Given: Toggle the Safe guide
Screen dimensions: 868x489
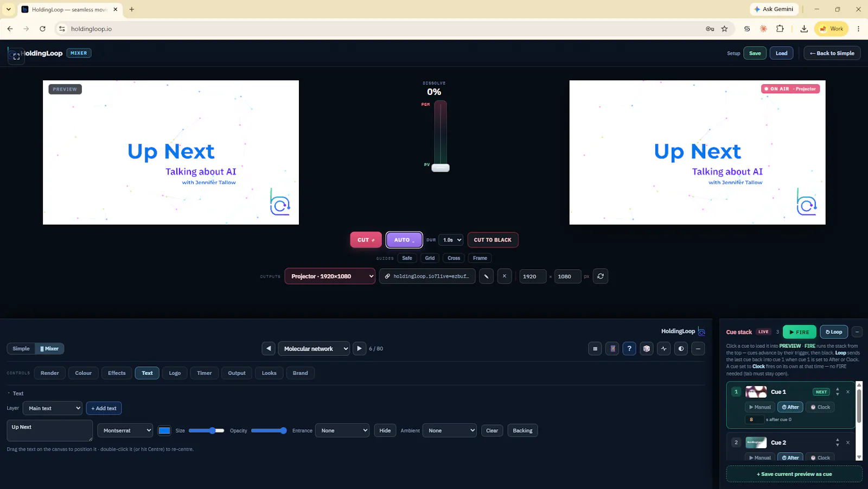Looking at the screenshot, I should [407, 258].
